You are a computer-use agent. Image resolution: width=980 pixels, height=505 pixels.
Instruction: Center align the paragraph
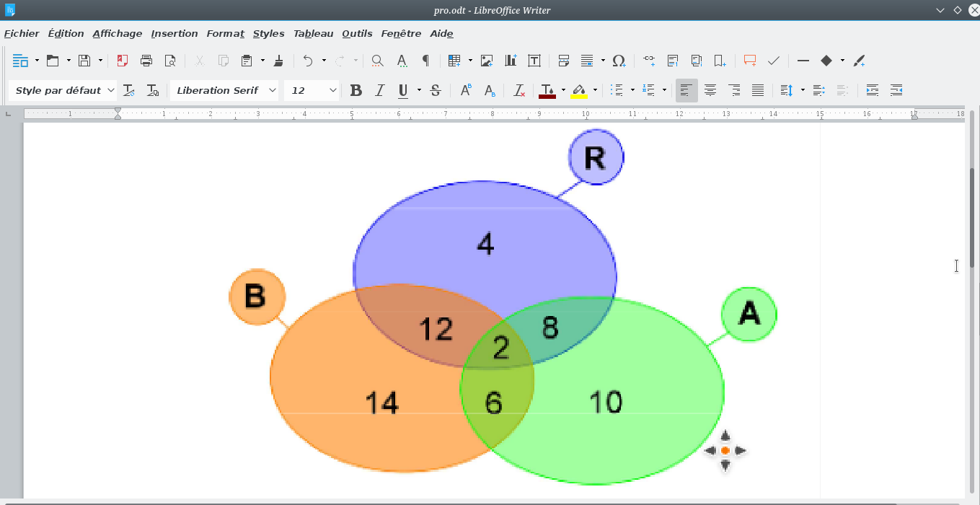[x=710, y=90]
